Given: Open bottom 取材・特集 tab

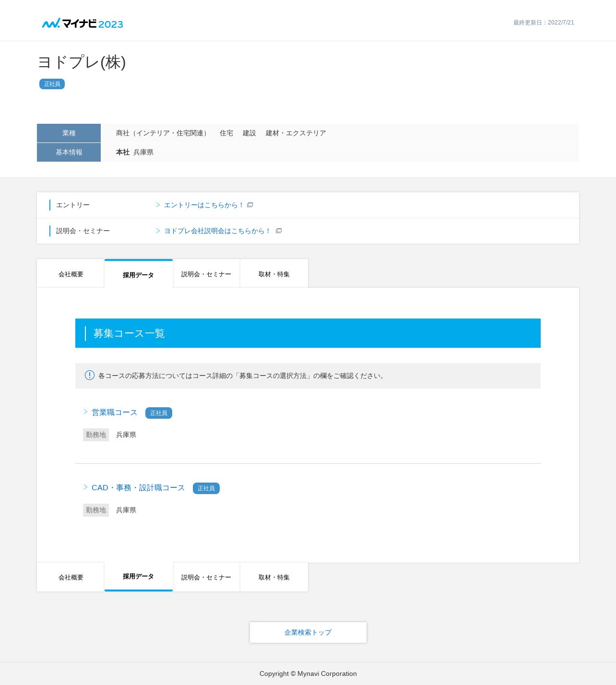Looking at the screenshot, I should [274, 577].
